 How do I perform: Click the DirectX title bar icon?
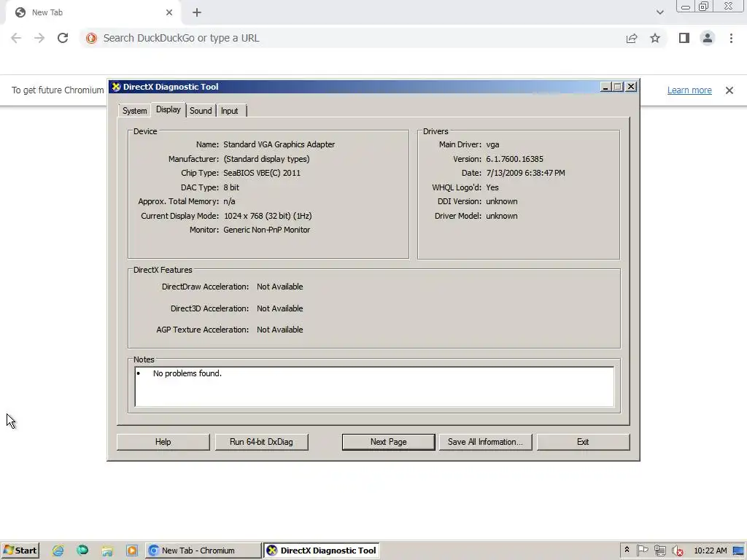(x=116, y=87)
